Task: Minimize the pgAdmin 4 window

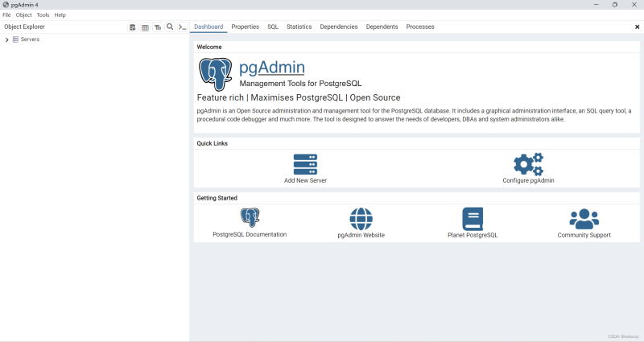Action: click(596, 5)
